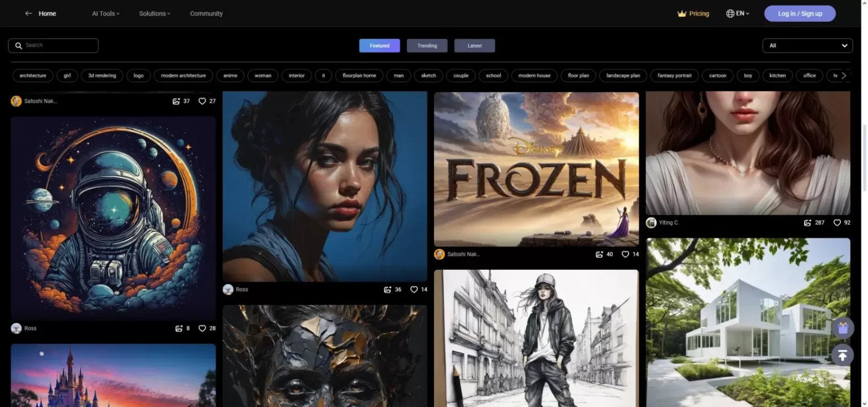
Task: Like the post with 27 hearts
Action: (x=202, y=101)
